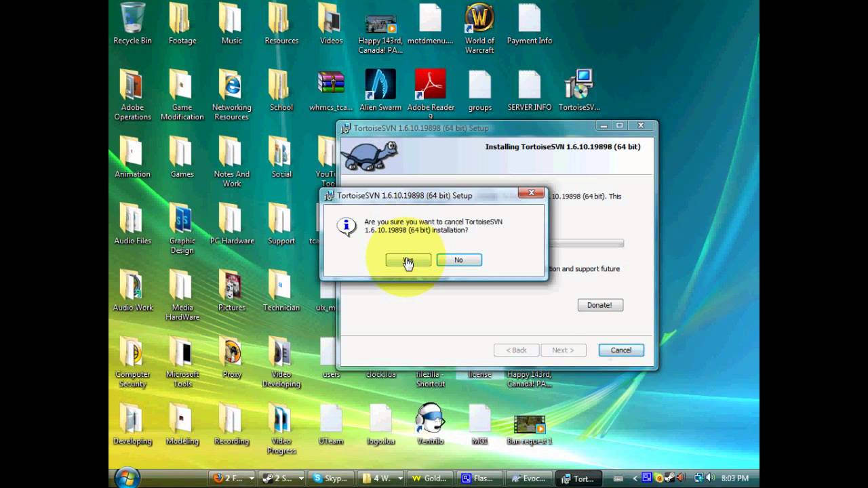The image size is (868, 488).
Task: Select the Game Modification folder
Action: point(182,95)
